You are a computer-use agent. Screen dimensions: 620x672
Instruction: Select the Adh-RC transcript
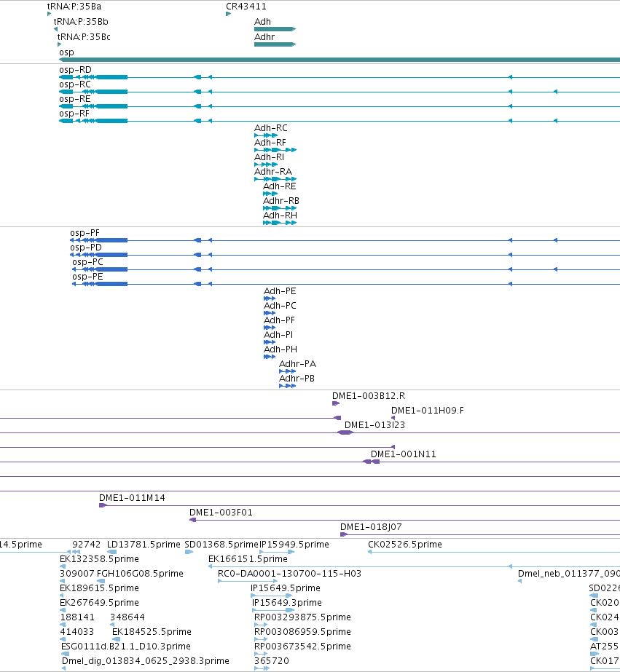[266, 135]
